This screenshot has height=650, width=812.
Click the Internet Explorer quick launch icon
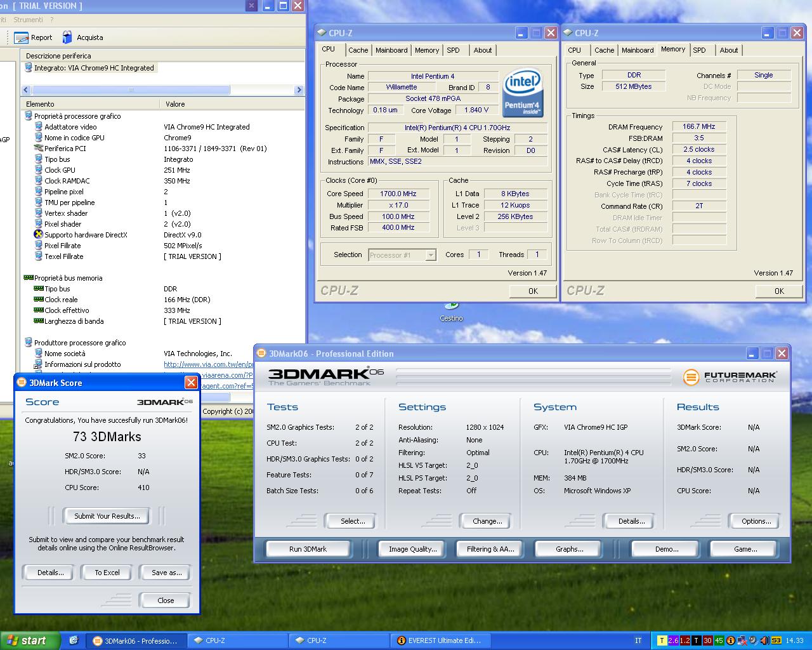point(73,640)
